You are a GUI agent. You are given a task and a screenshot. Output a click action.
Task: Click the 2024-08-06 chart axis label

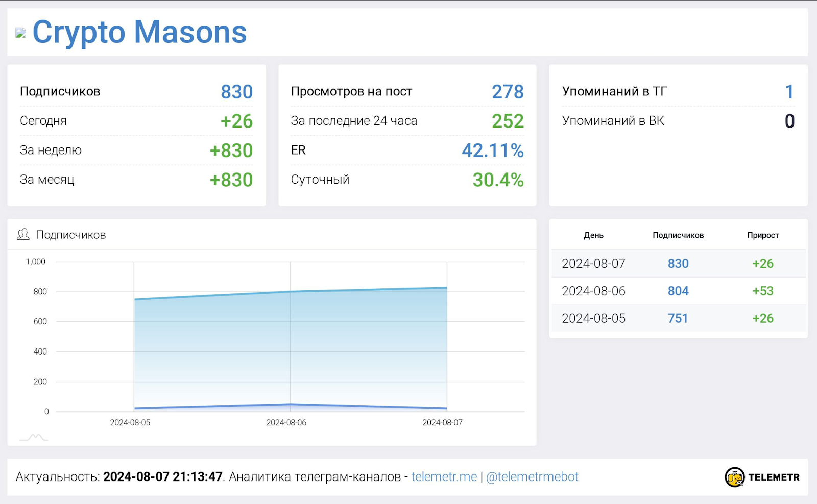click(286, 423)
